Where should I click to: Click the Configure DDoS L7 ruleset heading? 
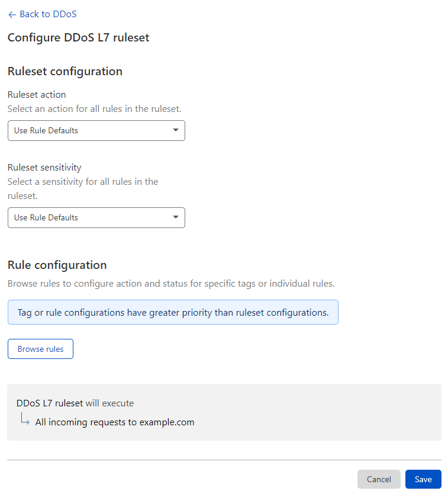coord(78,37)
